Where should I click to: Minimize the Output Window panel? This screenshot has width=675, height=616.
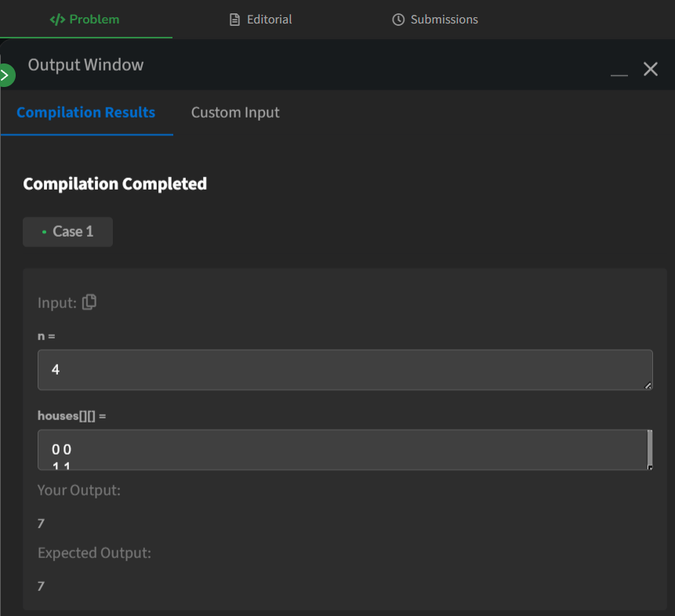(619, 74)
